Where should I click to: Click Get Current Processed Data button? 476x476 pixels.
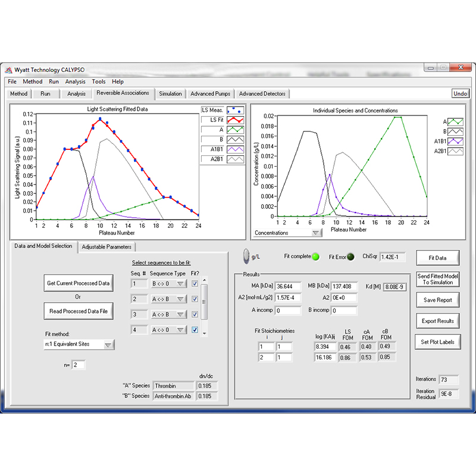coord(79,283)
